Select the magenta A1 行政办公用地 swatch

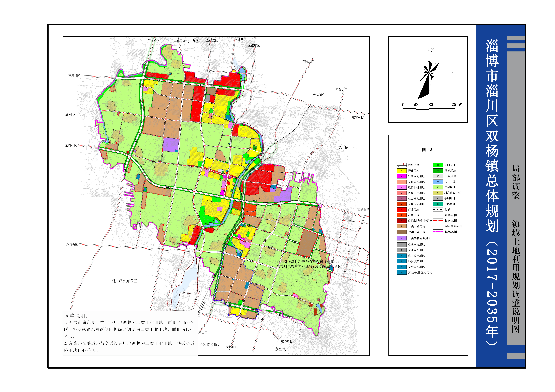(402, 176)
